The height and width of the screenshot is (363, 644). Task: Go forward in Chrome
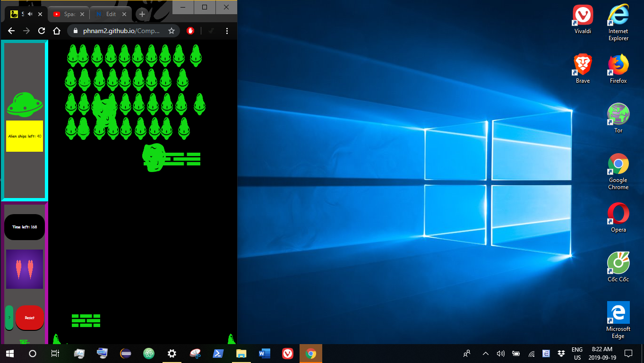(26, 31)
